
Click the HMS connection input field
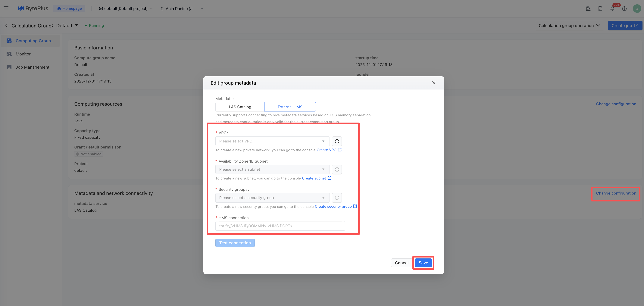click(x=280, y=226)
